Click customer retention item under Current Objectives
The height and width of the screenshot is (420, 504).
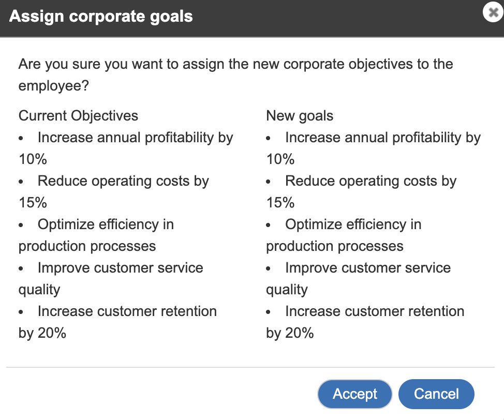[x=117, y=322]
